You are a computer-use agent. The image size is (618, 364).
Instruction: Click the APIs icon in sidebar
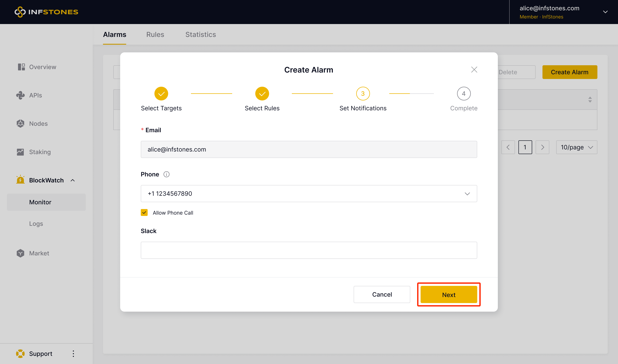coord(21,95)
